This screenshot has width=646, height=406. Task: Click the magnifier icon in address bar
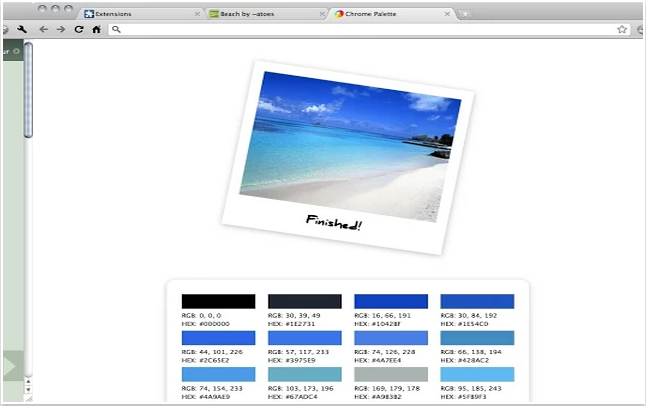[117, 30]
